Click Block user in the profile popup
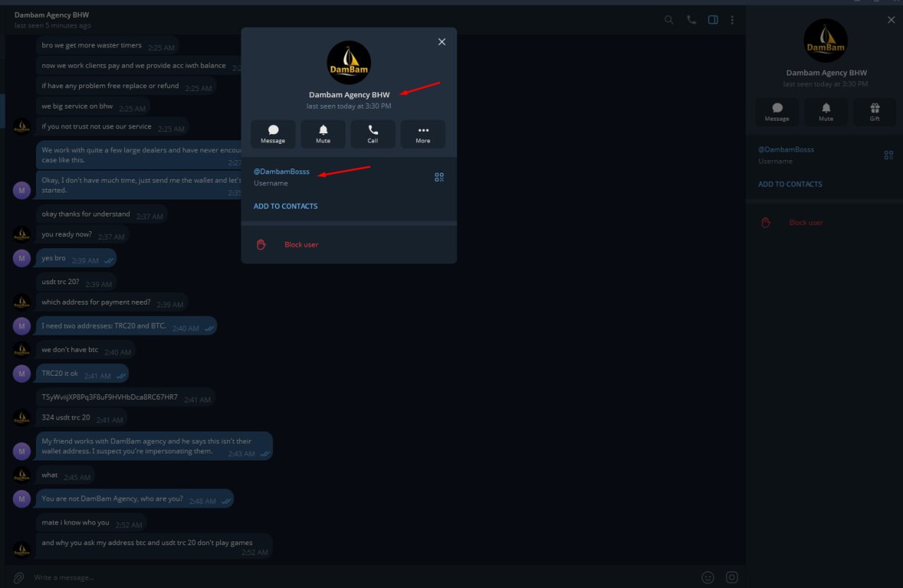Screen dimensions: 903x588 pos(301,245)
